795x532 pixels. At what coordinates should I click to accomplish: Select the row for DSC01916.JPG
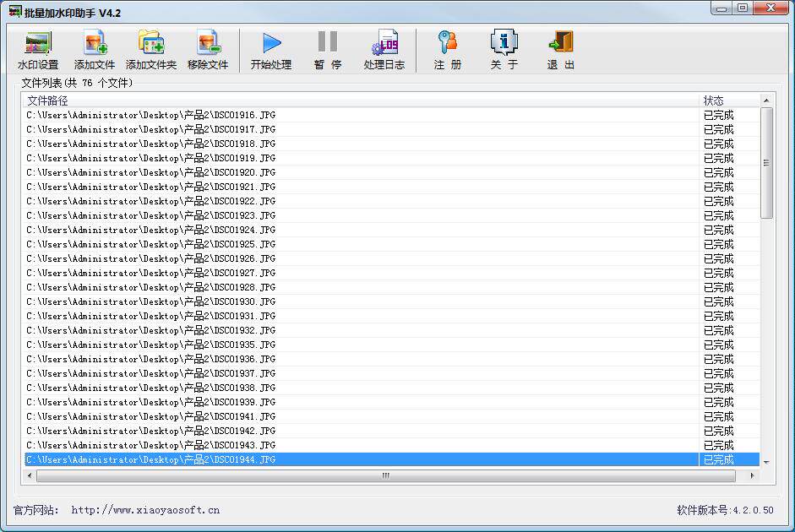392,115
